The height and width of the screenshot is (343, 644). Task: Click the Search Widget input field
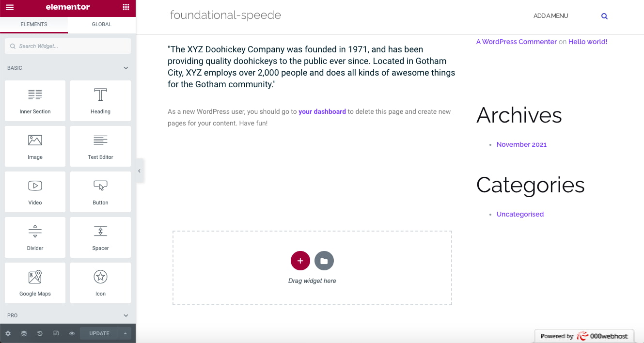click(x=68, y=46)
